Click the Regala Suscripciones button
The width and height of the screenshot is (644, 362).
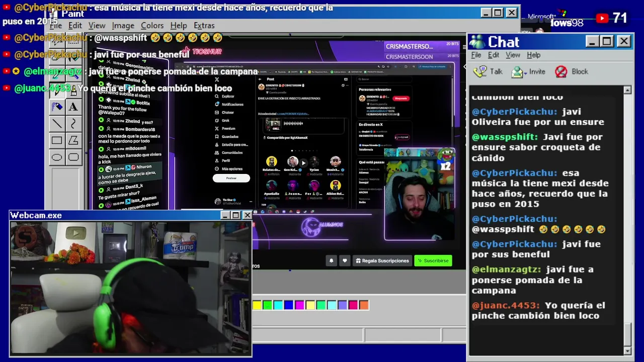click(382, 260)
